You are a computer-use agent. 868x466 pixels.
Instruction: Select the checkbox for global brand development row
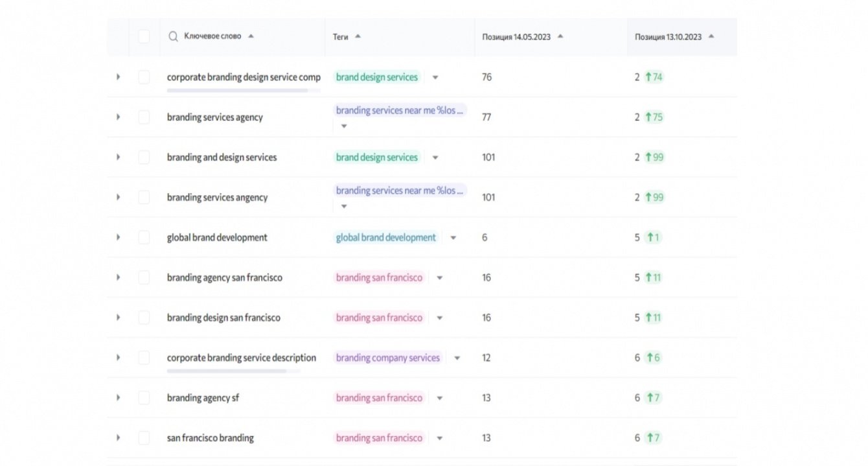[x=144, y=238]
